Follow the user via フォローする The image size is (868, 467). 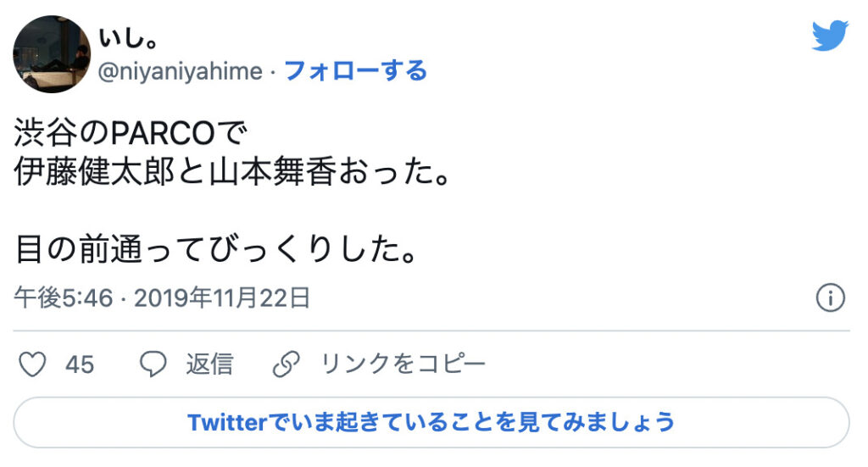(x=355, y=71)
